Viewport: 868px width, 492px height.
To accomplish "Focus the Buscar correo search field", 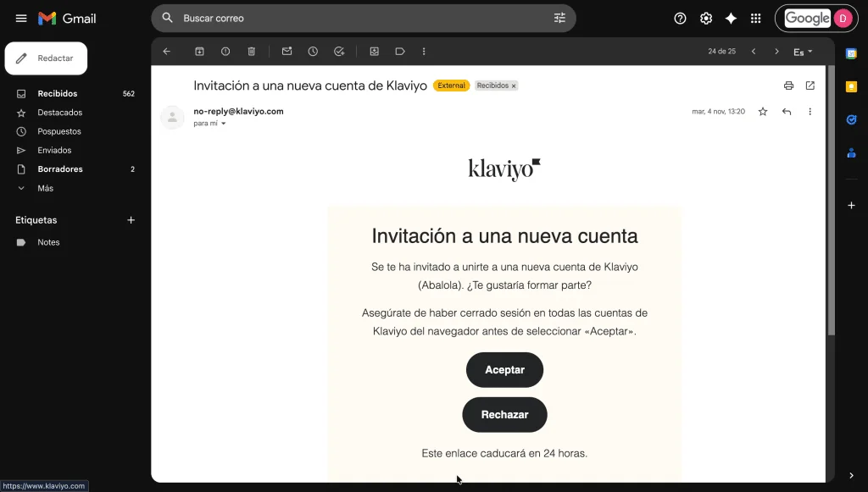I will [364, 19].
